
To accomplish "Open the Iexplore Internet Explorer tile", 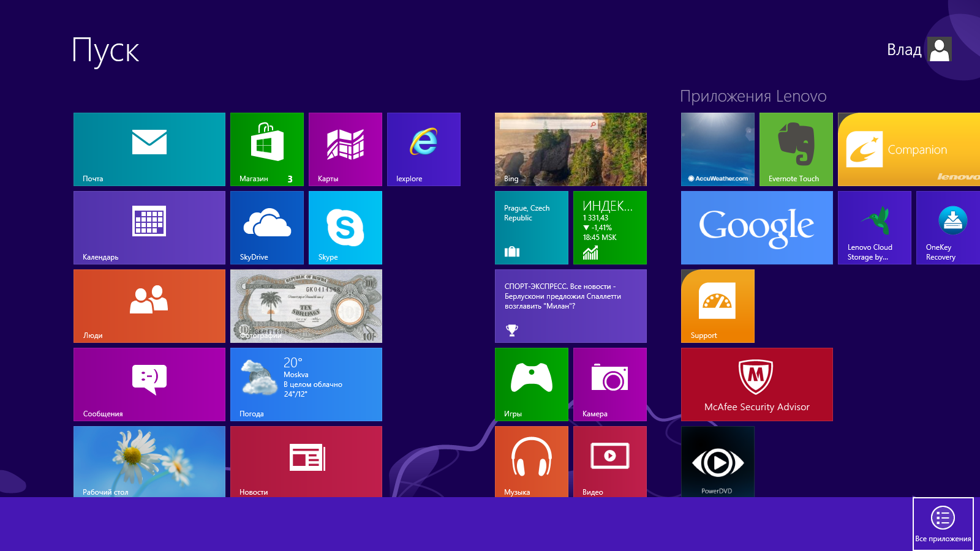I will [x=424, y=149].
